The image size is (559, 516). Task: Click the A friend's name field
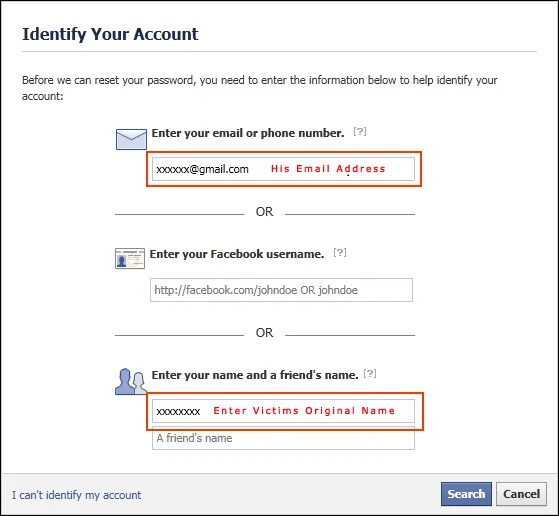click(x=283, y=438)
